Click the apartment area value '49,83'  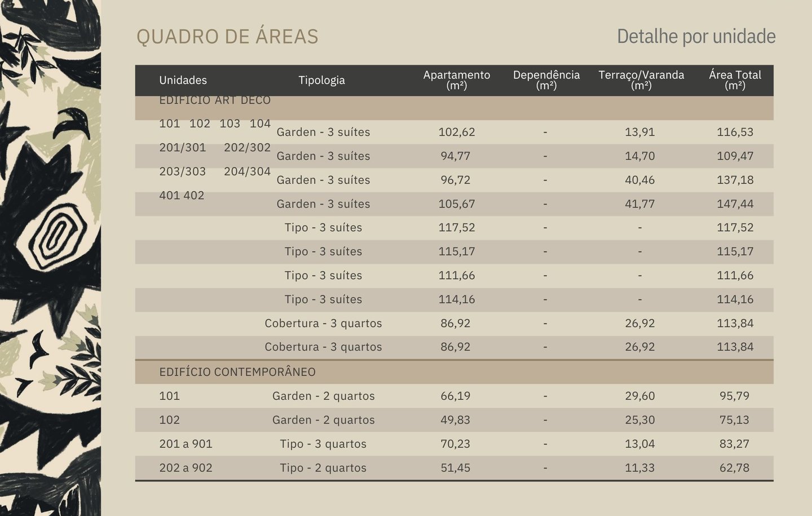(456, 420)
